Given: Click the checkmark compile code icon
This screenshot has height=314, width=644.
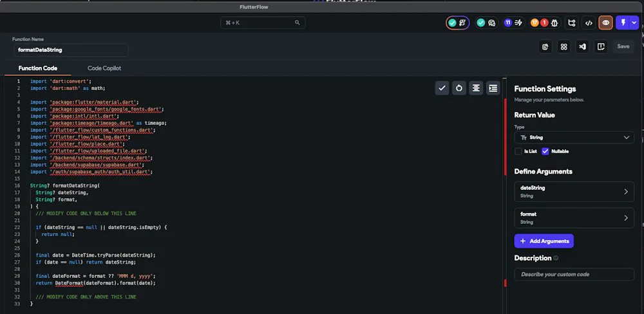Looking at the screenshot, I should [x=442, y=88].
